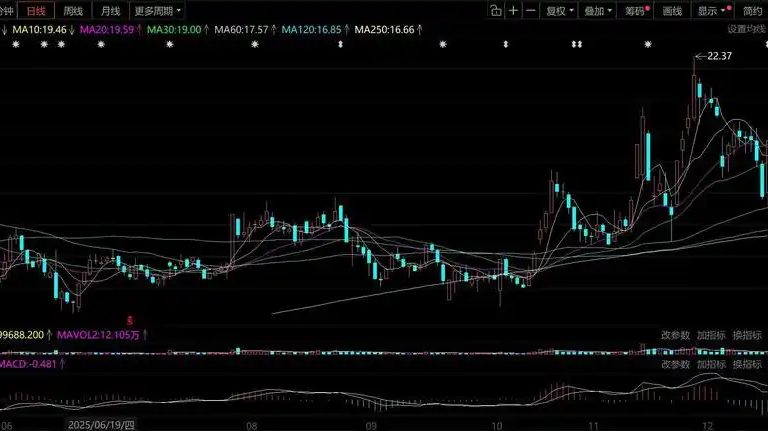Click the 22.37 high price label
The width and height of the screenshot is (768, 431).
coord(720,56)
